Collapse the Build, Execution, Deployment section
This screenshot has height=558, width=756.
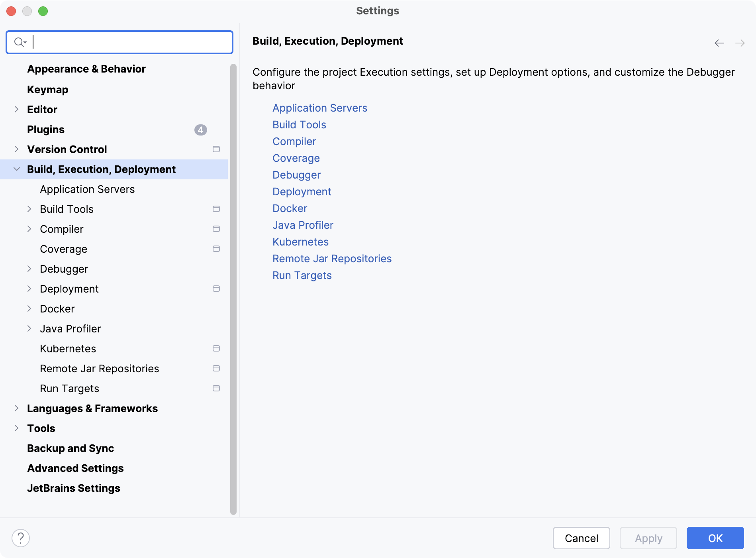coord(16,169)
